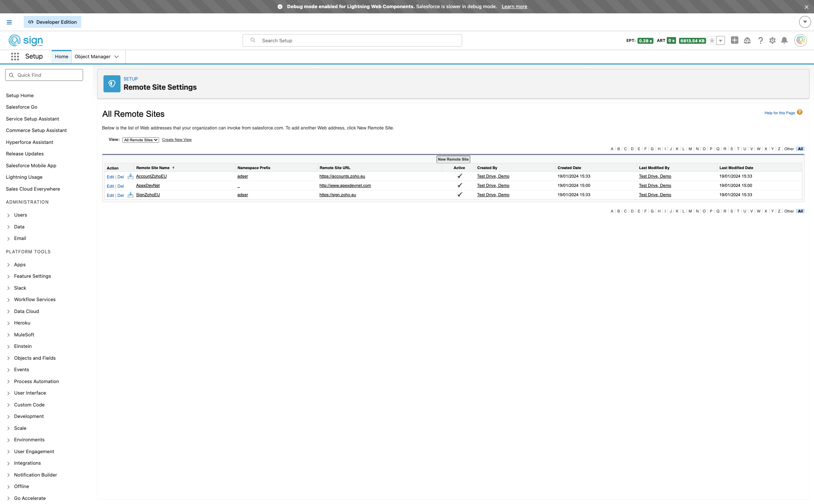
Task: Open the App Launcher grid icon
Action: click(15, 56)
